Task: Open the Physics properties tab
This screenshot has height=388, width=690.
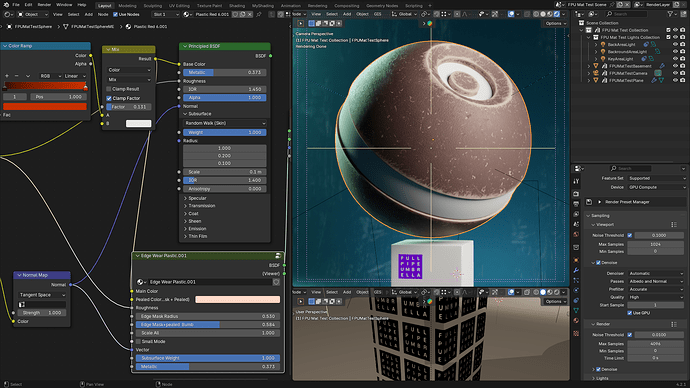Action: pyautogui.click(x=576, y=290)
